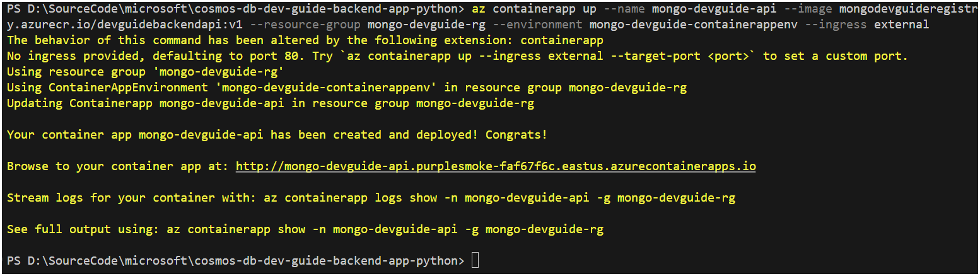The width and height of the screenshot is (980, 276).
Task: Click the 'Stream logs for your container with' line
Action: (x=371, y=198)
